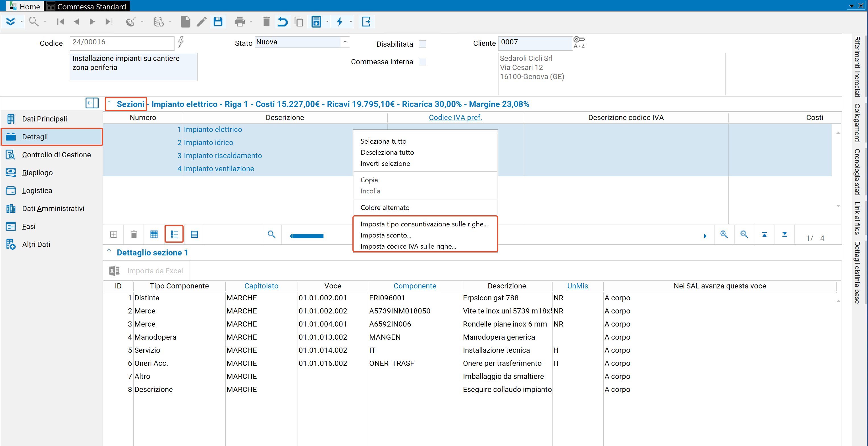Collapse the left sidebar panel icon
Image resolution: width=868 pixels, height=446 pixels.
[x=92, y=103]
